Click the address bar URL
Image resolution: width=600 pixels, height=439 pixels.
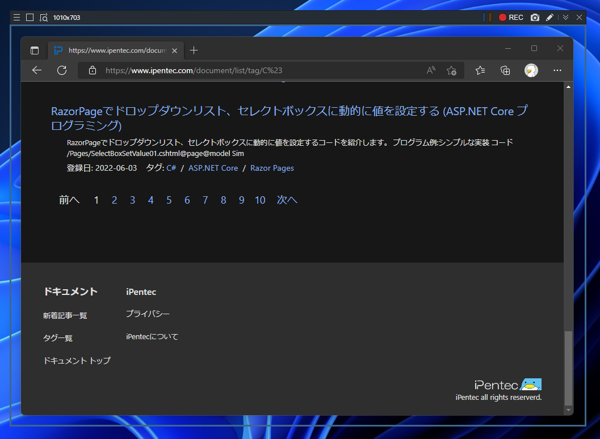(194, 70)
